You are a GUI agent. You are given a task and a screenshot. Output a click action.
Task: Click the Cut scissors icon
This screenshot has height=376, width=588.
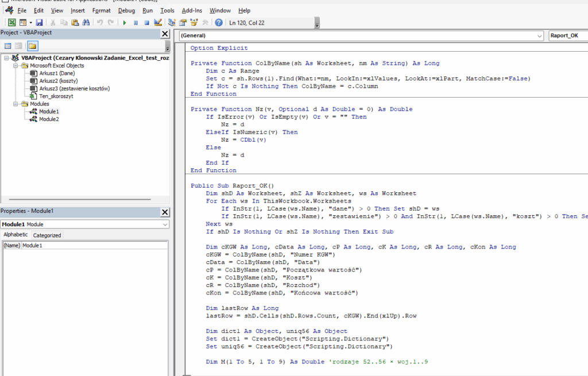(x=53, y=22)
